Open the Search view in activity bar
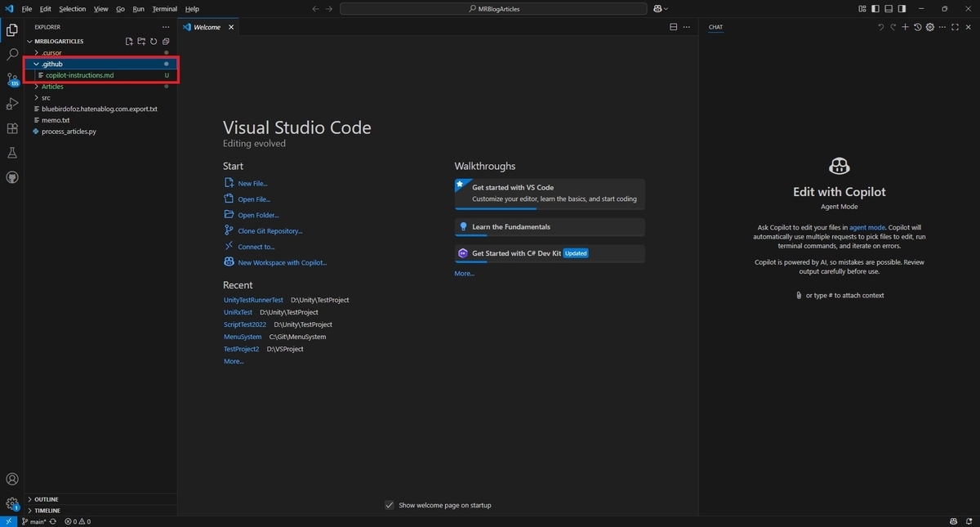Image resolution: width=980 pixels, height=527 pixels. [12, 54]
